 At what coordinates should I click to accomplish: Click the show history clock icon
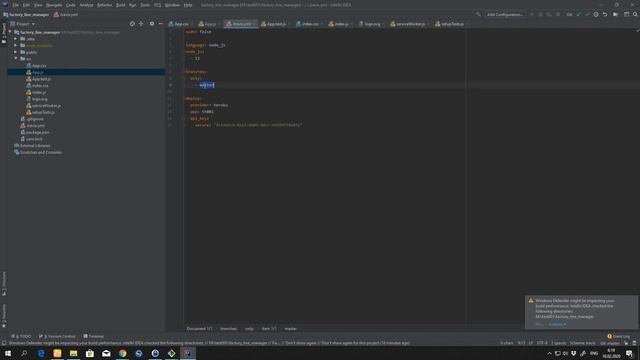(x=596, y=15)
